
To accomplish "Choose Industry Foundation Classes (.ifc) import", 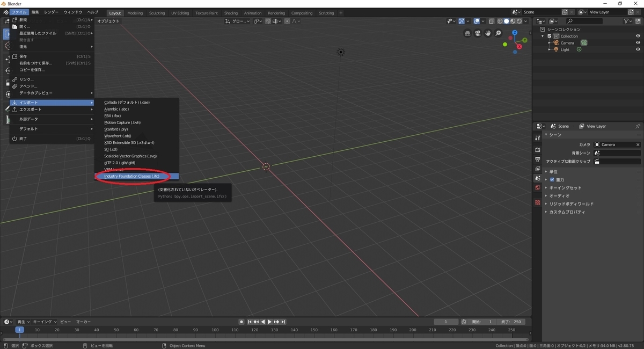I will point(137,176).
